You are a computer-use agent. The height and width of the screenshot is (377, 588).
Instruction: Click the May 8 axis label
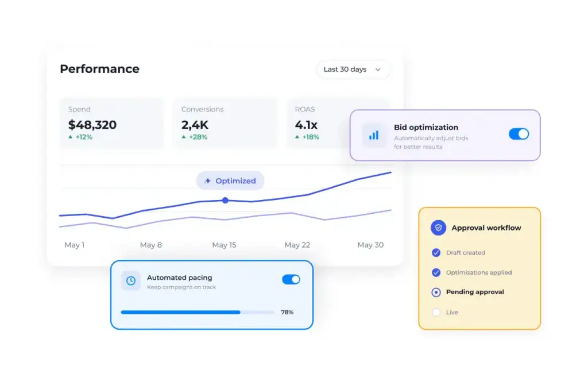(151, 245)
